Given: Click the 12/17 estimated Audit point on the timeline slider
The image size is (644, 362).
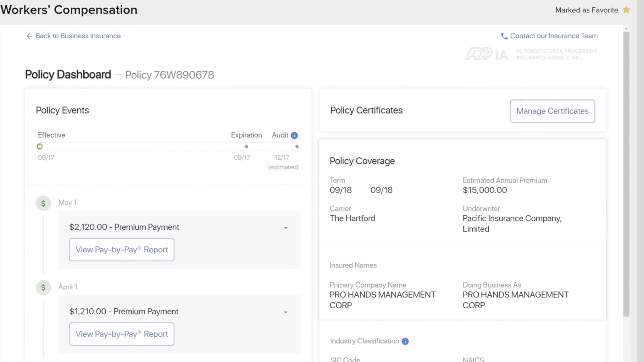Looking at the screenshot, I should coord(297,146).
